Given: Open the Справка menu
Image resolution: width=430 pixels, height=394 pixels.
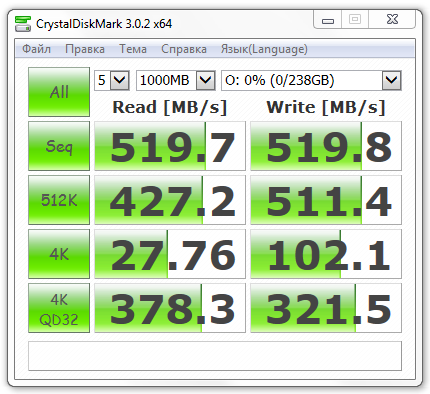Looking at the screenshot, I should (x=184, y=49).
